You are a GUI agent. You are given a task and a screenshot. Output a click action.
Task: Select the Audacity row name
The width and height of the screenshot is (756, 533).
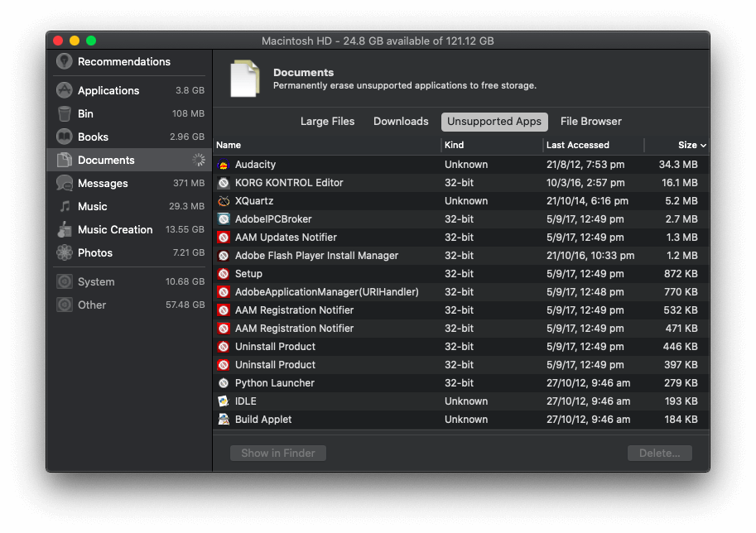pyautogui.click(x=255, y=165)
